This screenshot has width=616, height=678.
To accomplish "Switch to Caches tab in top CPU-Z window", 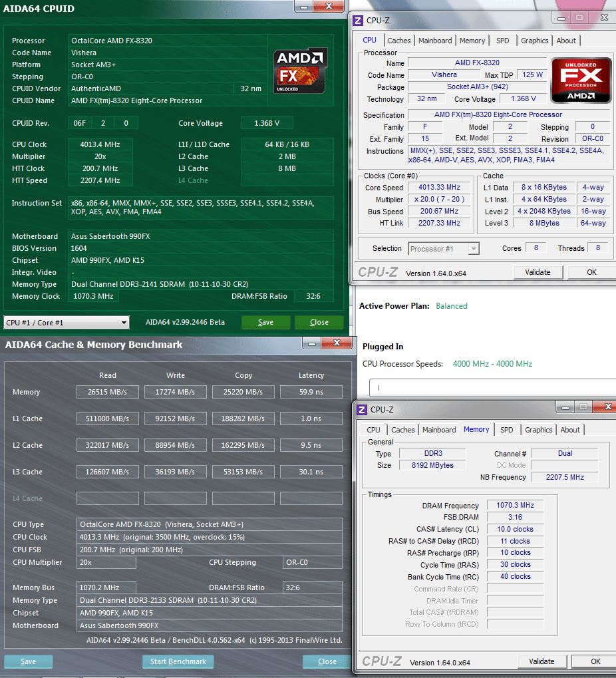I will 398,41.
